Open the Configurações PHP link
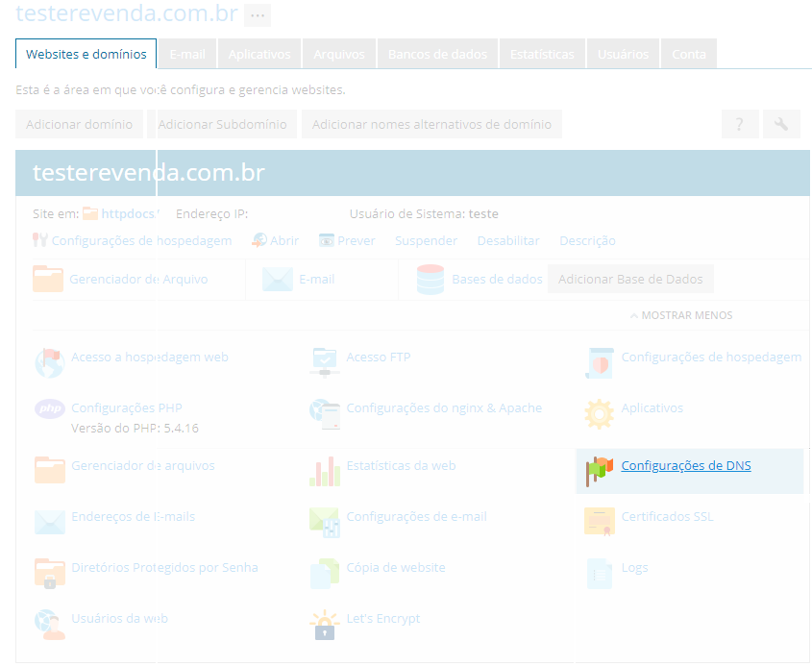Screen dimensions: 812x666 click(x=127, y=407)
